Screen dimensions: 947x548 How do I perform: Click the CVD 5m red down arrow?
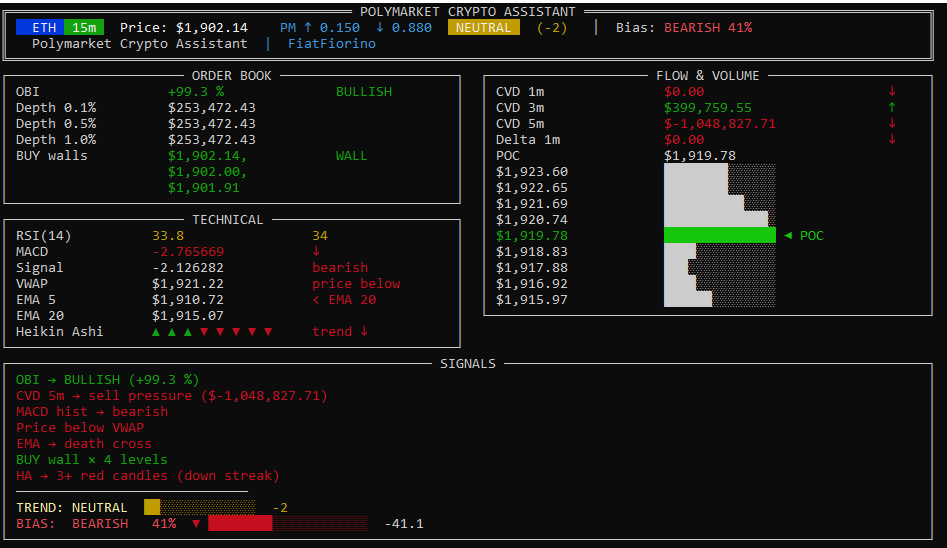click(x=892, y=124)
